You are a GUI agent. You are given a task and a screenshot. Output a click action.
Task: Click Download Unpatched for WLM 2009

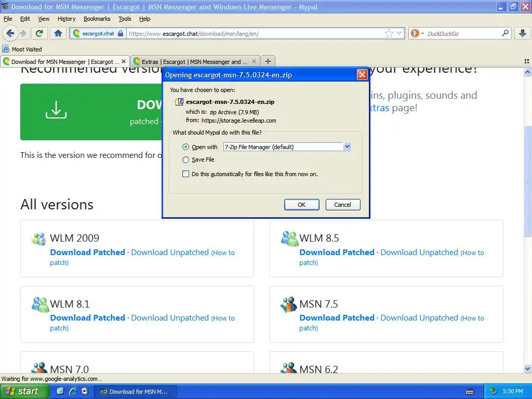(x=170, y=252)
